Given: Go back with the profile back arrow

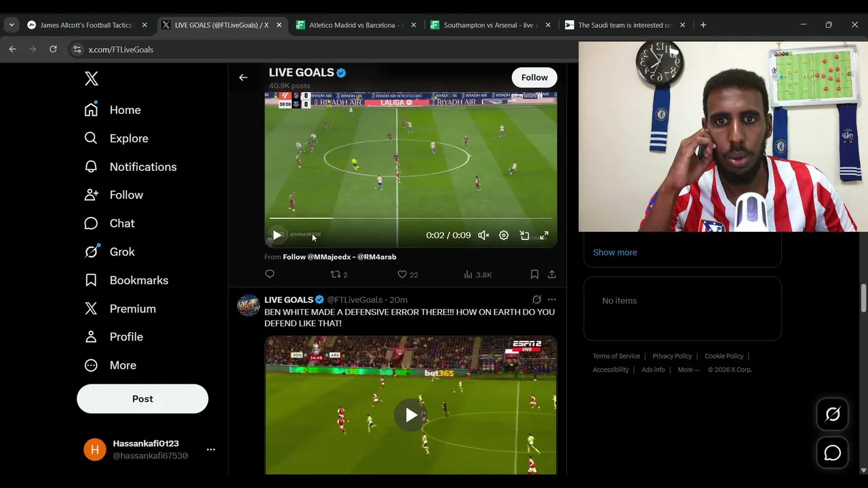Looking at the screenshot, I should [243, 77].
